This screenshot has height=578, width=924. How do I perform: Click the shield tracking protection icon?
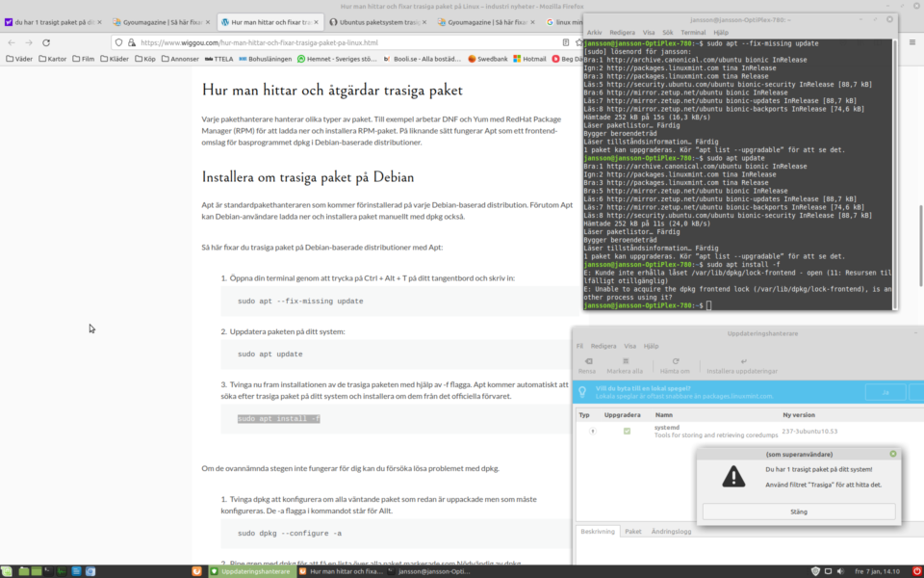pyautogui.click(x=119, y=42)
